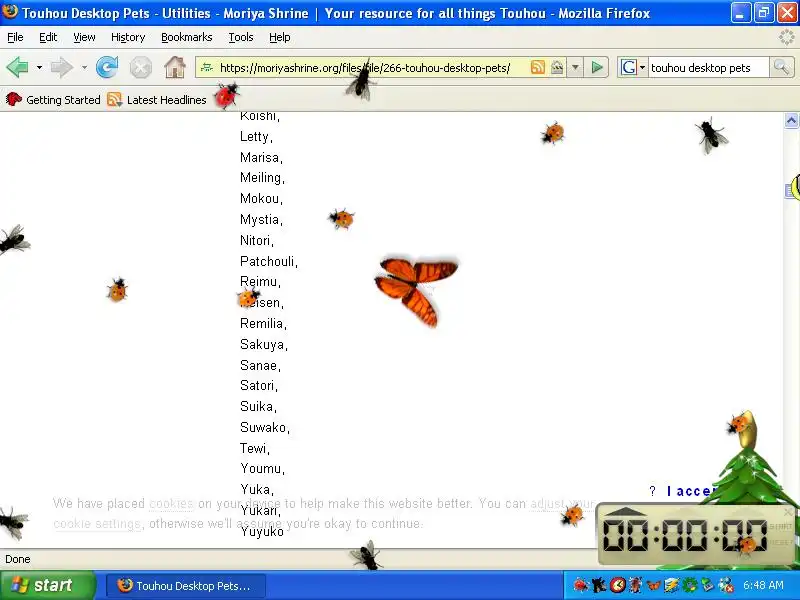Click the START button on the timer widget

tap(781, 526)
